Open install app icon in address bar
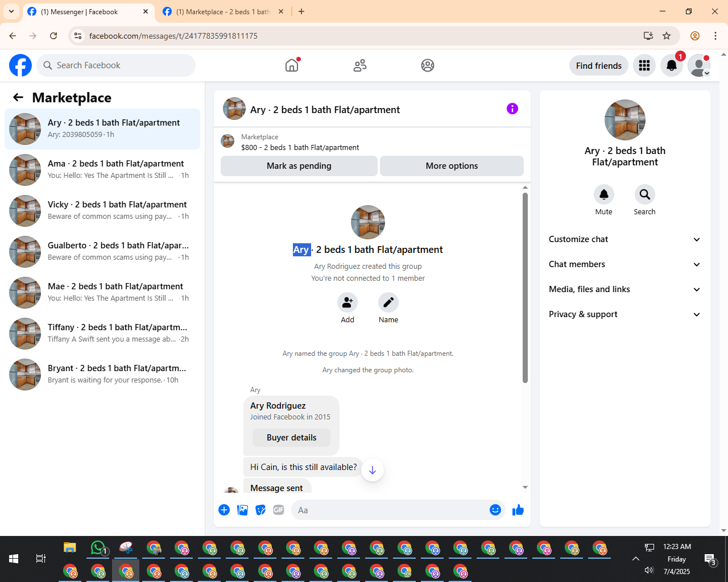The image size is (728, 582). pos(648,36)
